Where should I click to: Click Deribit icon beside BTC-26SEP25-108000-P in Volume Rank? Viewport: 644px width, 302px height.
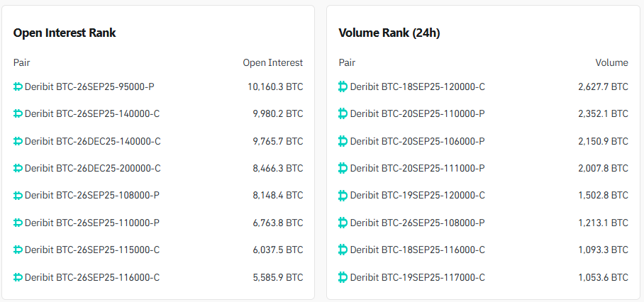click(x=343, y=223)
